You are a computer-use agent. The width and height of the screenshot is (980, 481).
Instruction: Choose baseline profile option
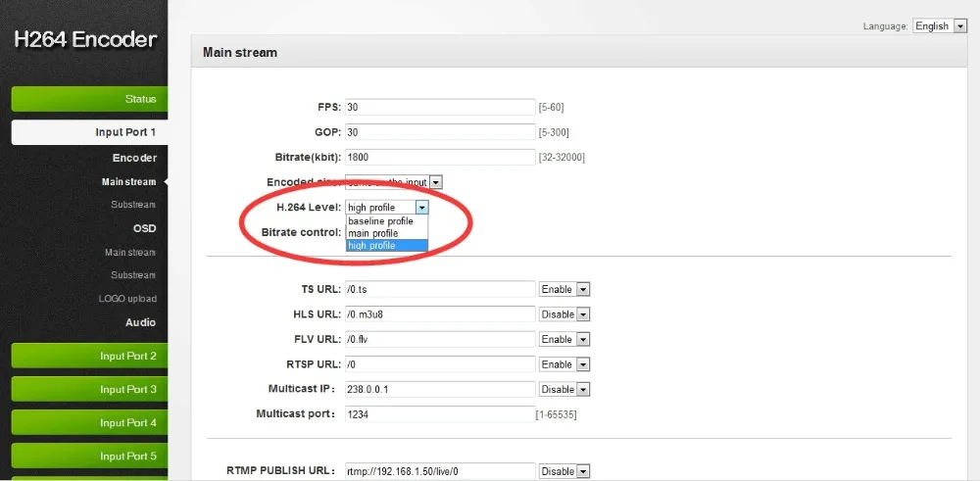(x=387, y=221)
